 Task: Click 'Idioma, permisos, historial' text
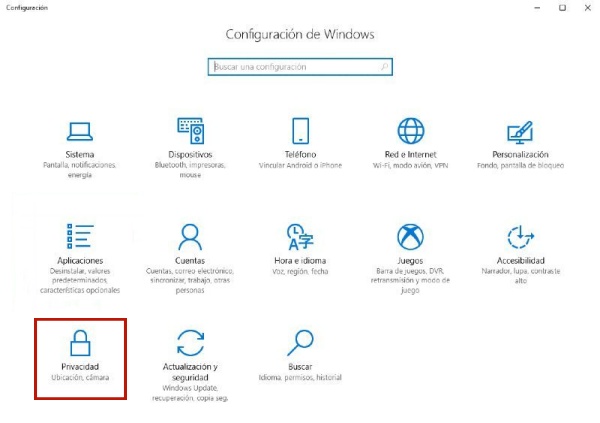(300, 377)
